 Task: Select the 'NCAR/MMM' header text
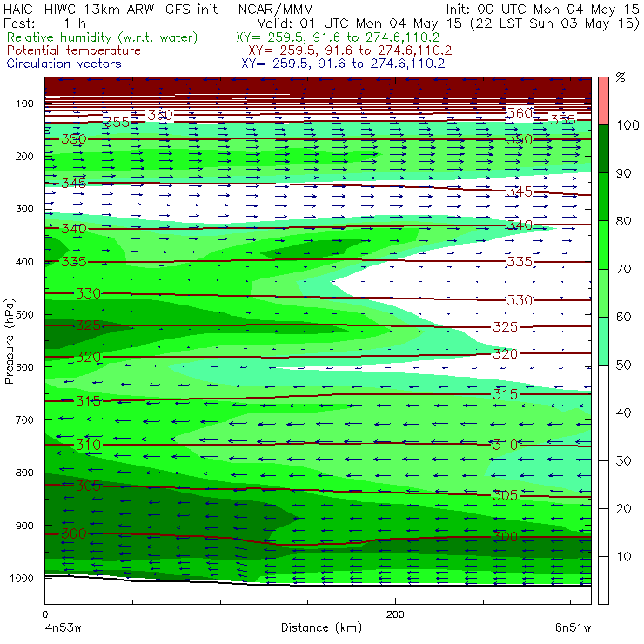276,10
